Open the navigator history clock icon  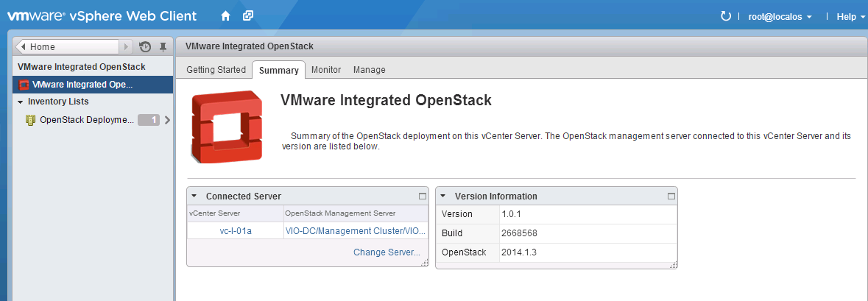pos(145,46)
